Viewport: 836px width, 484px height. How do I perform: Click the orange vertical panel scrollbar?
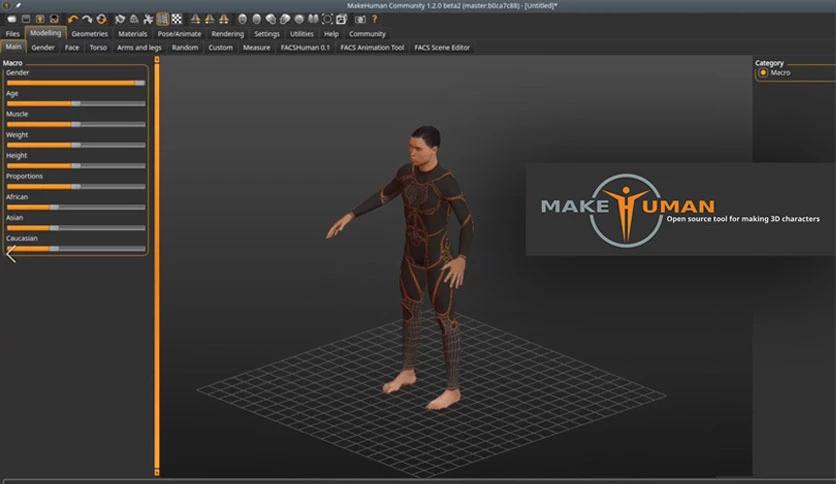[157, 266]
